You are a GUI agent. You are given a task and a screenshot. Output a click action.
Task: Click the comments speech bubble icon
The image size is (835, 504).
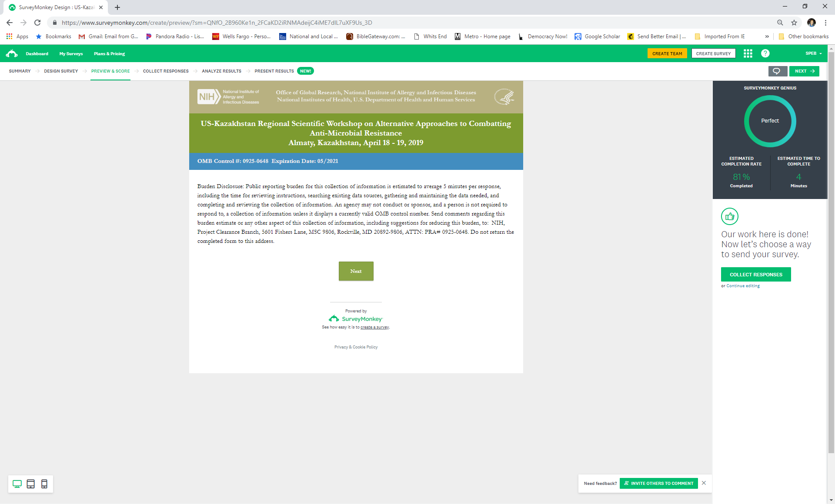point(777,71)
